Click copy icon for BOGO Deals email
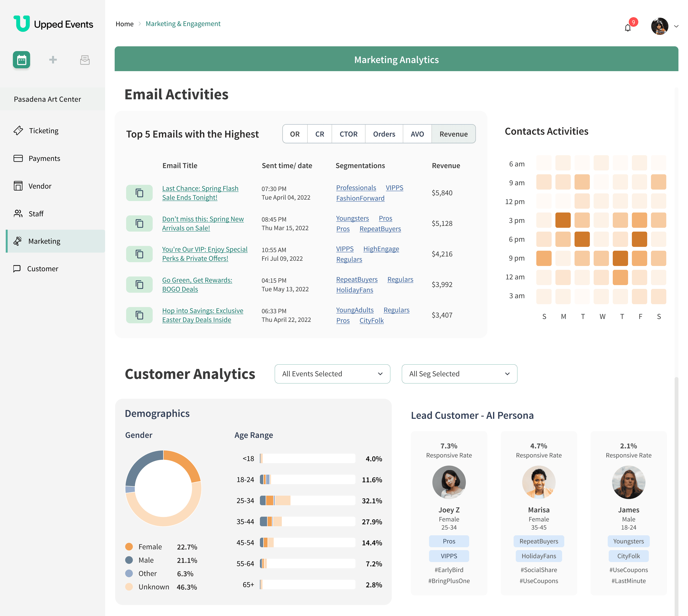 [139, 285]
